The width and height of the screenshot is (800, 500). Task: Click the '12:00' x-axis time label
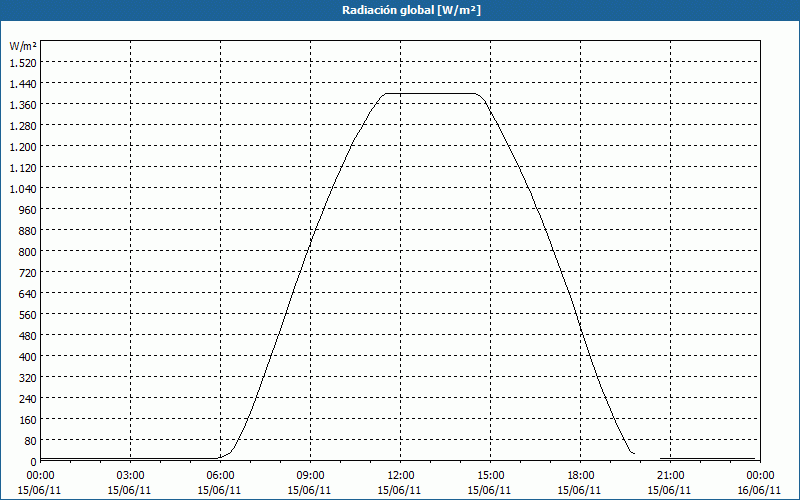tap(401, 476)
